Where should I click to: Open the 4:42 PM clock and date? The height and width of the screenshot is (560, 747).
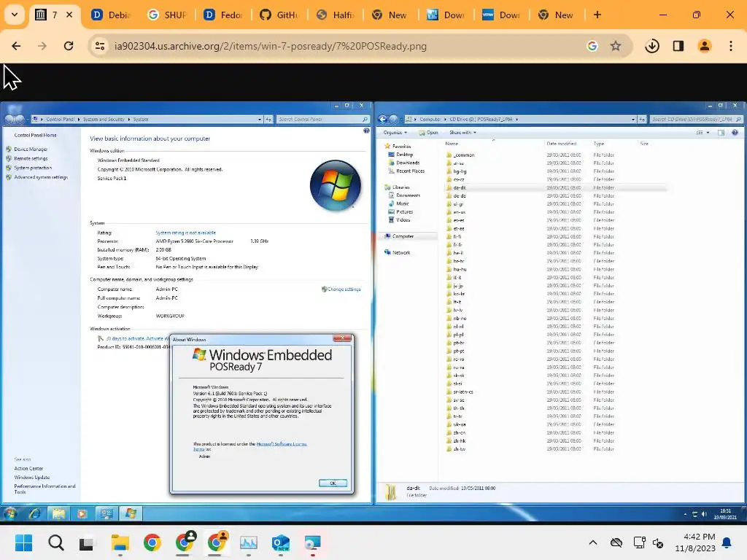point(695,542)
